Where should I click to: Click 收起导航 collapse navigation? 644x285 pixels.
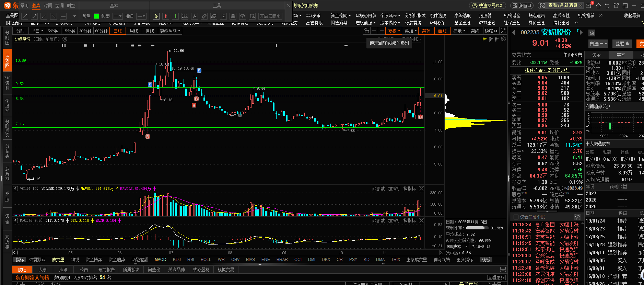pos(632,15)
